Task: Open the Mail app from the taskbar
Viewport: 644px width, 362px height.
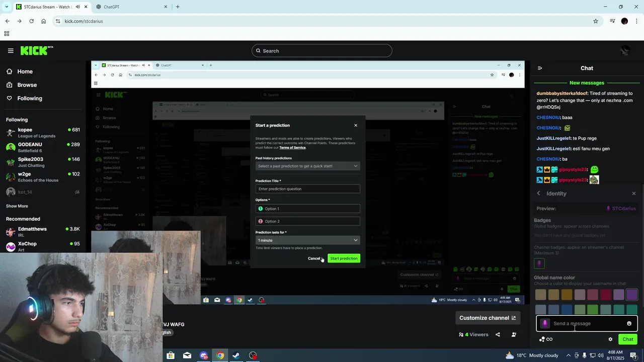Action: (187, 355)
